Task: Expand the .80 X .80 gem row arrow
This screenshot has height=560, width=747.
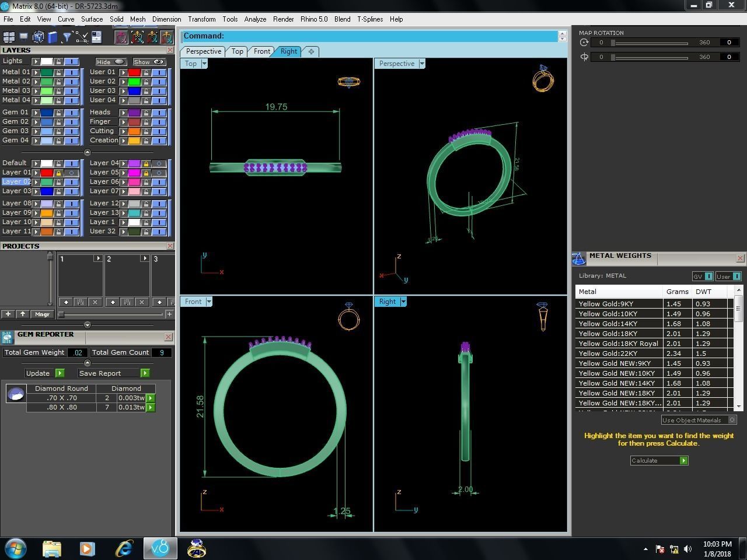Action: 151,407
